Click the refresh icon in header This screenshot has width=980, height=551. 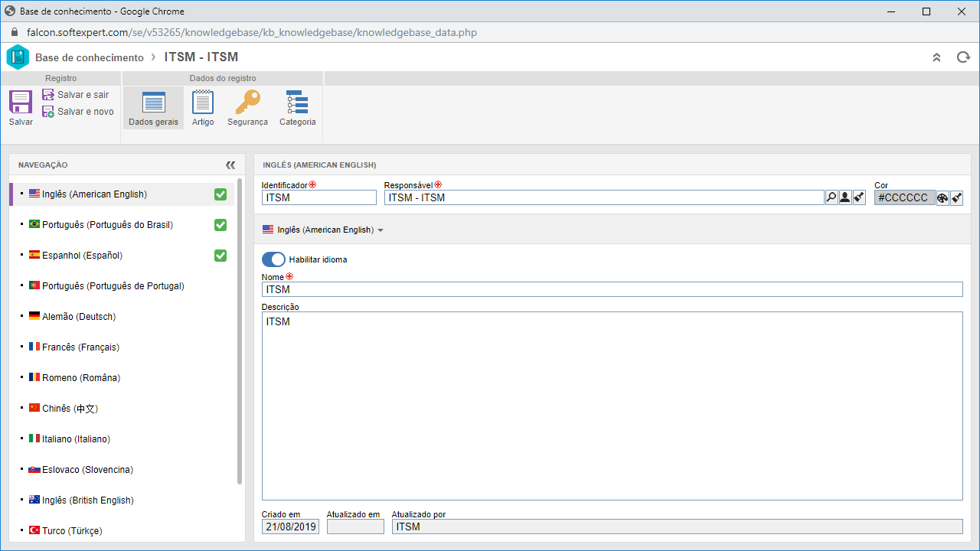pyautogui.click(x=963, y=57)
